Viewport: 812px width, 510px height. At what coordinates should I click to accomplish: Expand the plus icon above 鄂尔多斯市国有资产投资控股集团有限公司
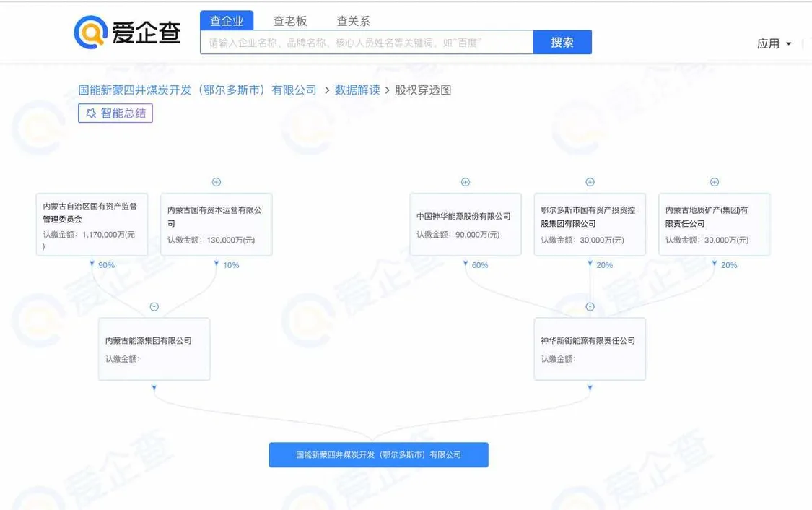(x=590, y=181)
